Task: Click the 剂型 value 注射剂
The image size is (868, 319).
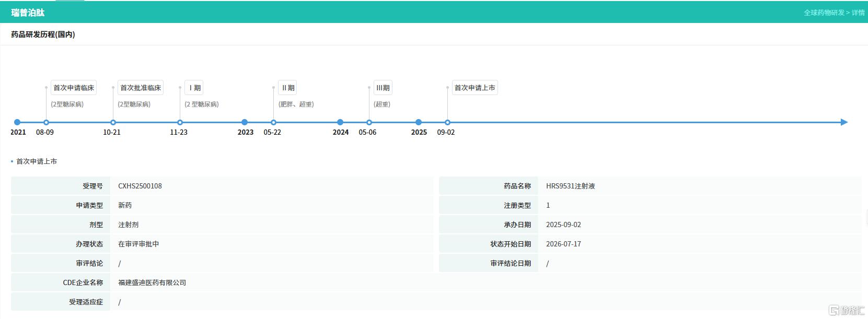Action: 129,225
